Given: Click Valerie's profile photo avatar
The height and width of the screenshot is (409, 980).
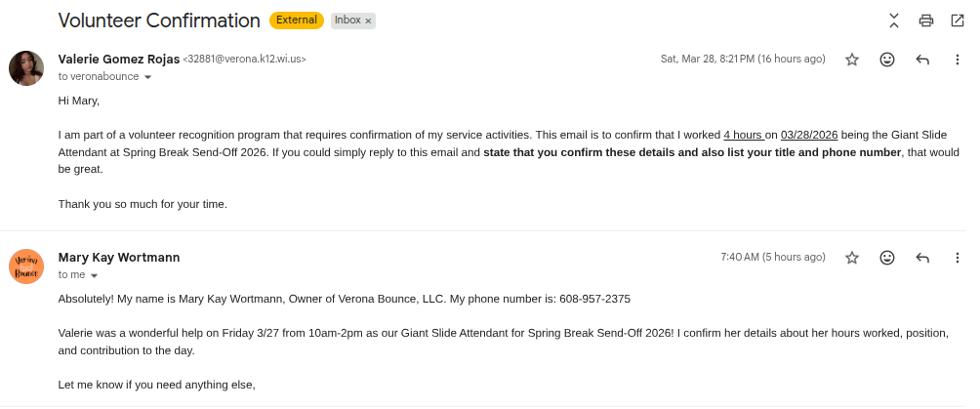Looking at the screenshot, I should tap(26, 67).
